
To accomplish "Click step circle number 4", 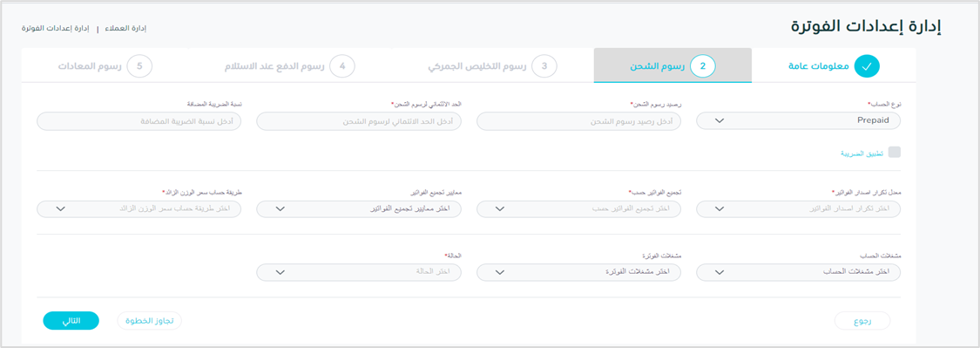I will pyautogui.click(x=342, y=65).
